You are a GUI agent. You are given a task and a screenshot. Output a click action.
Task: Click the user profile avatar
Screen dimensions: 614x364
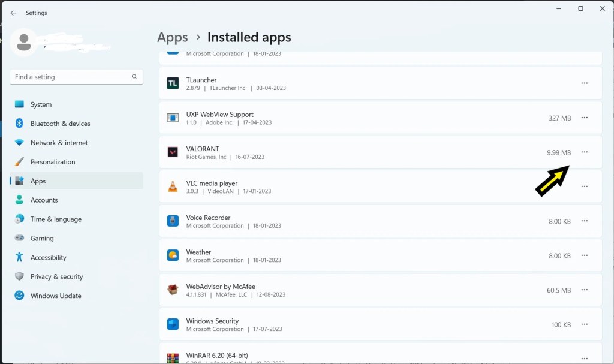pyautogui.click(x=24, y=42)
